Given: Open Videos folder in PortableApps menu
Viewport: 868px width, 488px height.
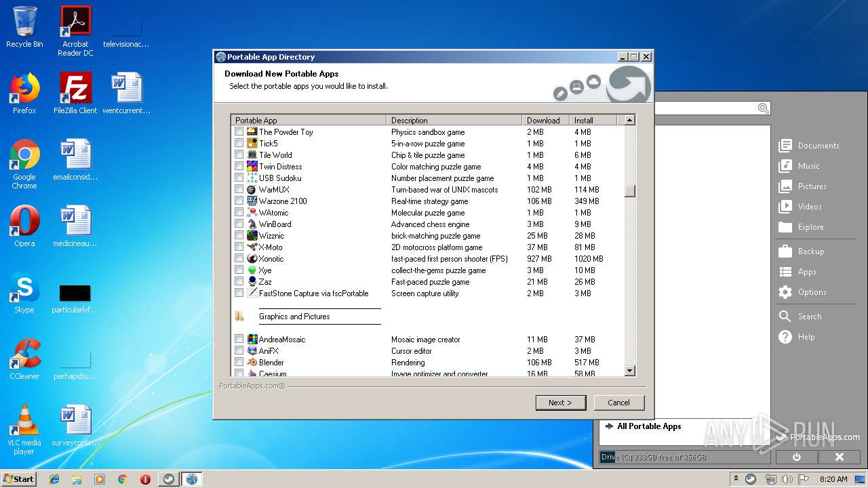Looking at the screenshot, I should point(800,207).
